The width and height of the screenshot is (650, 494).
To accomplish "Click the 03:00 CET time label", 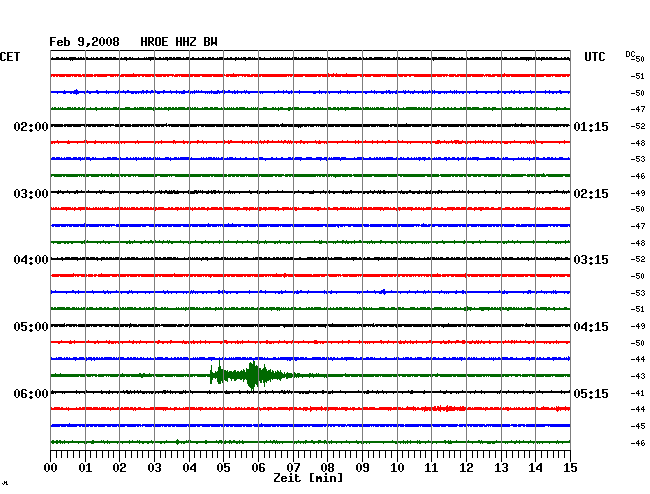I will [x=31, y=194].
